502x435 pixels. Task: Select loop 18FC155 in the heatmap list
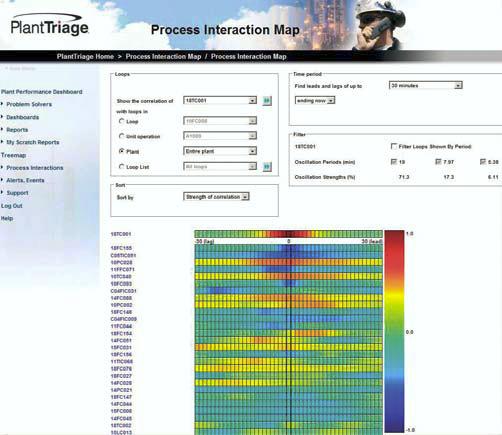(x=121, y=248)
